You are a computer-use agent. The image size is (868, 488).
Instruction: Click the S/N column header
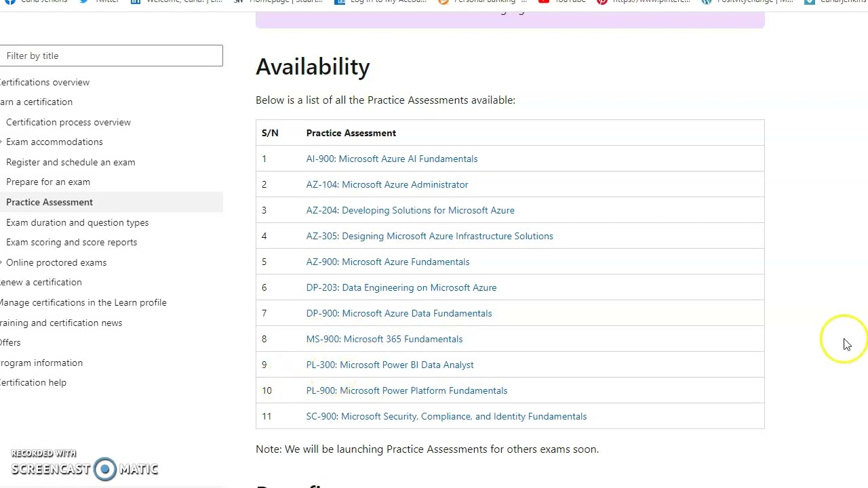[270, 133]
